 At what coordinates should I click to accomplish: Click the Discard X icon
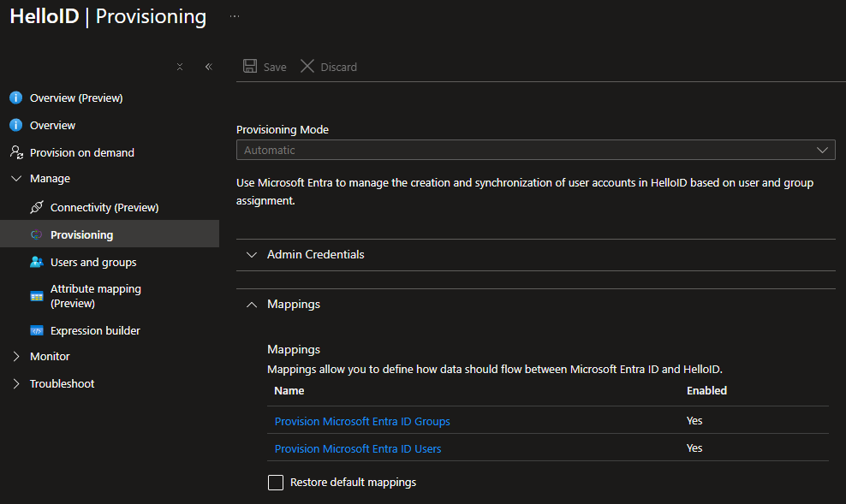click(307, 67)
